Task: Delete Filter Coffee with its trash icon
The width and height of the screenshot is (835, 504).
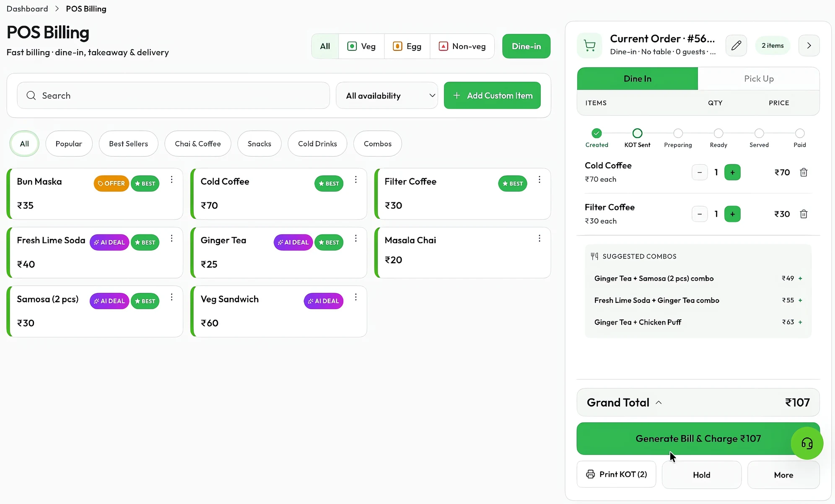Action: coord(804,214)
